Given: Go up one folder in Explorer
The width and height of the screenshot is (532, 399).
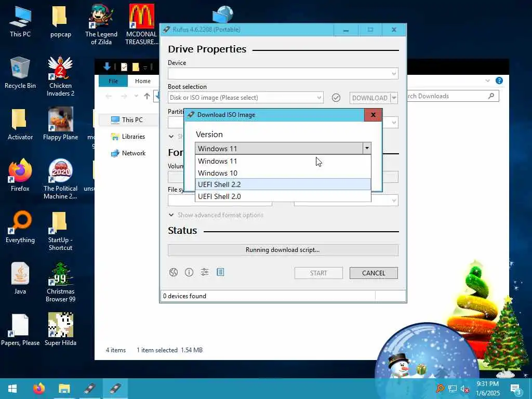Looking at the screenshot, I should point(147,96).
